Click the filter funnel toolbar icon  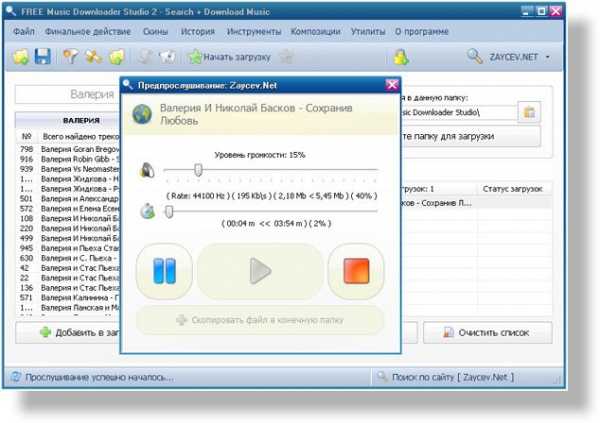tap(70, 57)
